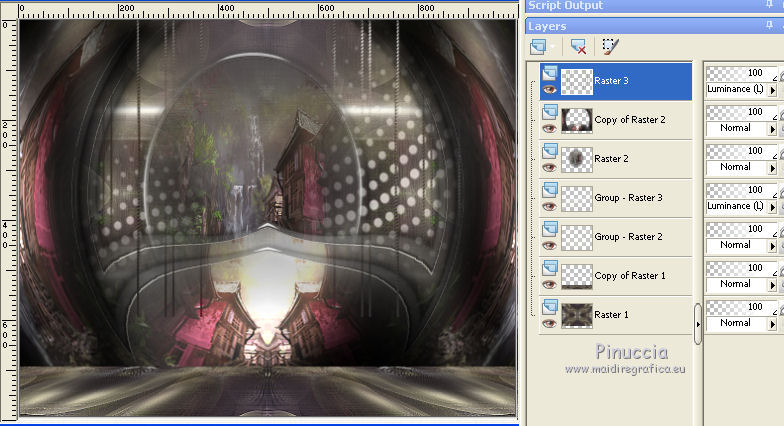Select the Group - Raster 3 thumbnail

[577, 199]
